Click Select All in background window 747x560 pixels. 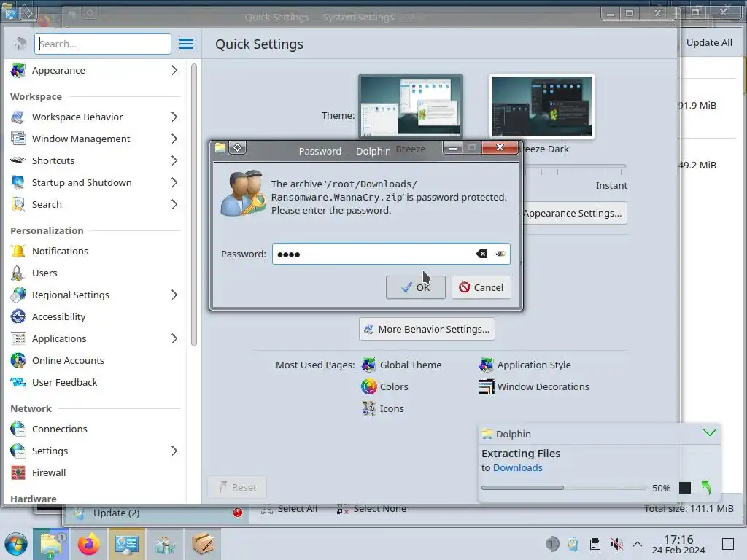tap(289, 508)
